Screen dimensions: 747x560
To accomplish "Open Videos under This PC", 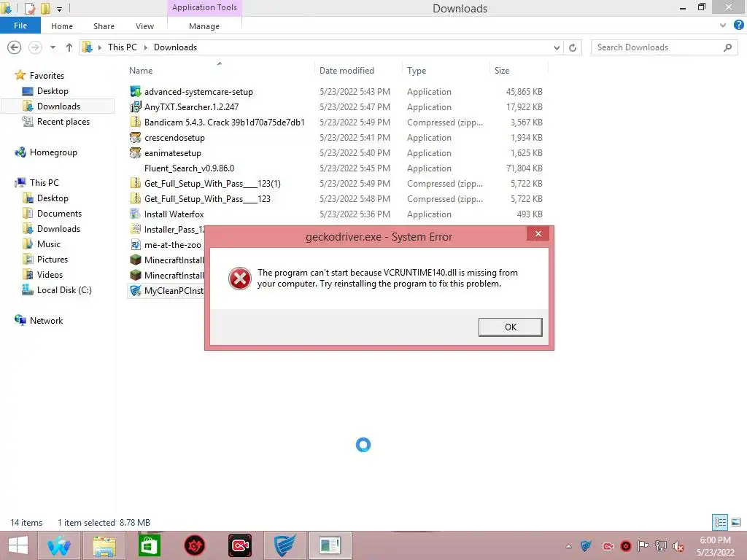I will coord(50,275).
